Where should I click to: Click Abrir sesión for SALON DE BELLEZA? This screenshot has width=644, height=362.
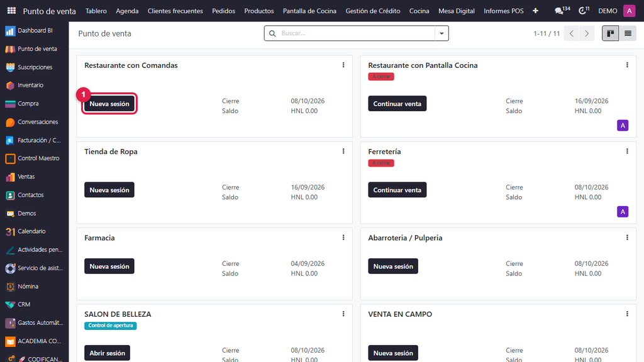point(107,353)
